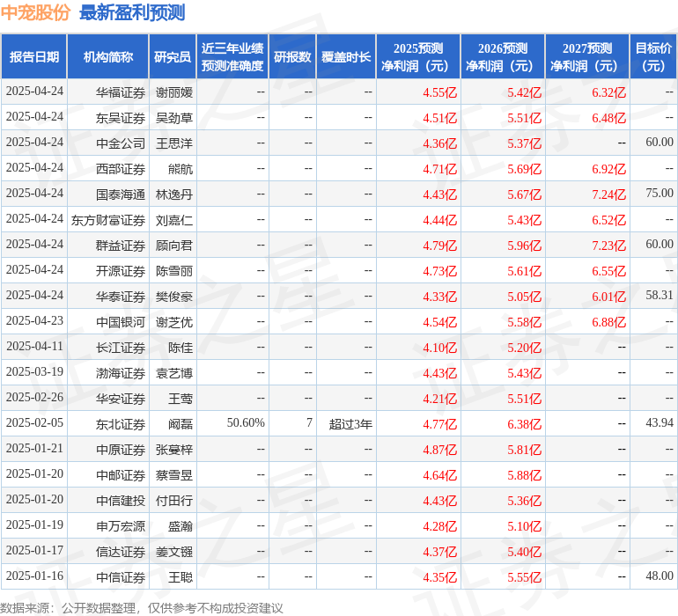Click accuracy value 50.60%
Image resolution: width=678 pixels, height=616 pixels.
point(246,422)
